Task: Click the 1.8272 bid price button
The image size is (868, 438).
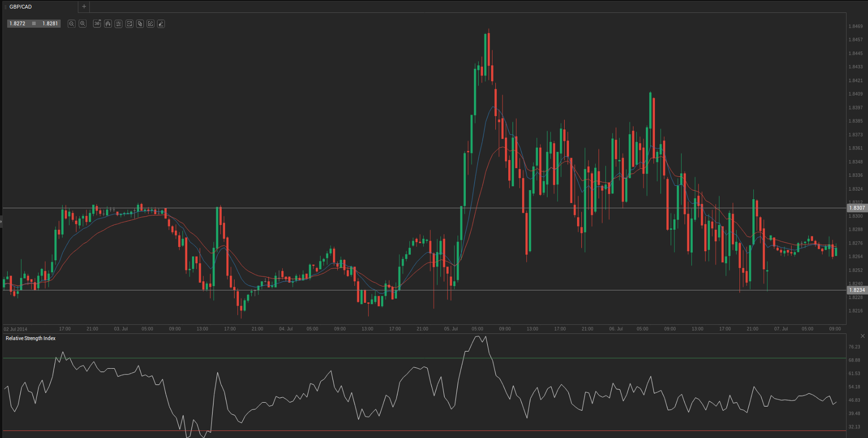Action: [18, 23]
